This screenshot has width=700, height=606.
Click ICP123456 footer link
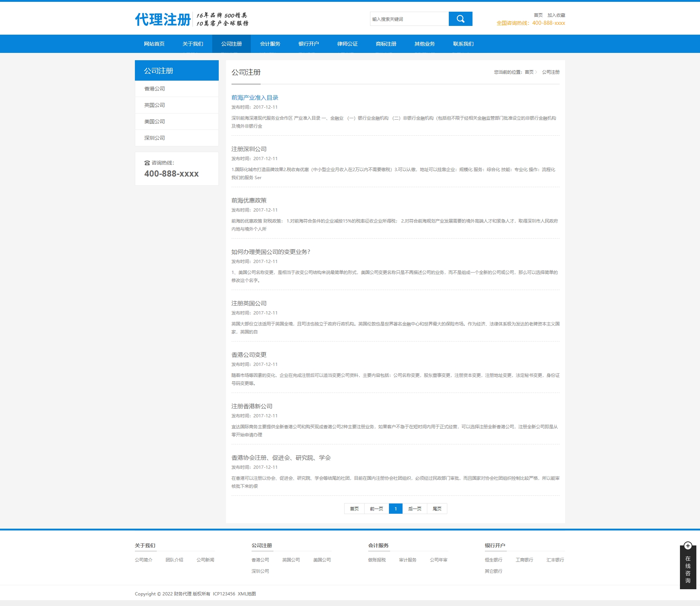224,594
